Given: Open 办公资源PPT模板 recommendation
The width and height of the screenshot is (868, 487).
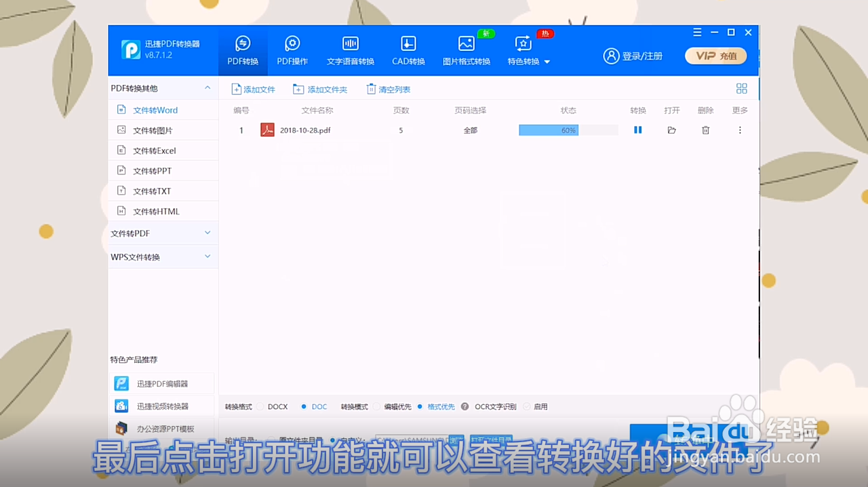Looking at the screenshot, I should [x=162, y=428].
